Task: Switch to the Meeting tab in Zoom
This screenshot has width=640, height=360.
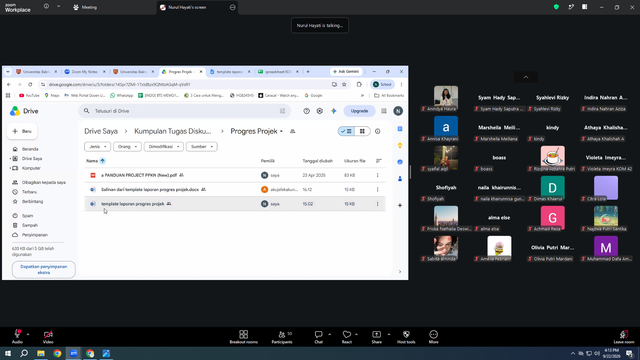Action: [x=85, y=7]
